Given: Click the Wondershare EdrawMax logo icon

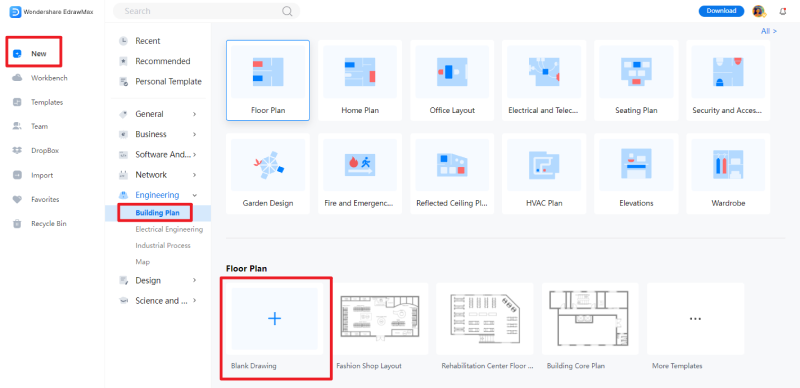Looking at the screenshot, I should [x=15, y=12].
